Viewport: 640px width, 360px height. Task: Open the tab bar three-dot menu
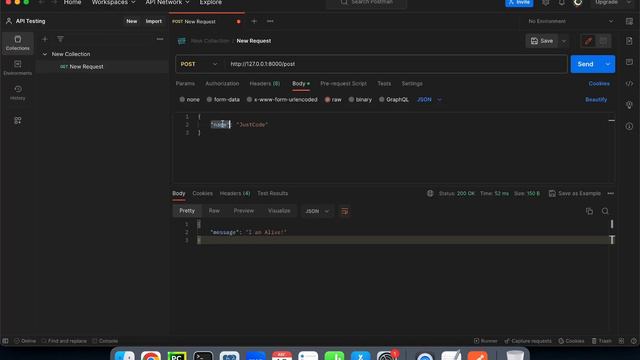(x=270, y=21)
